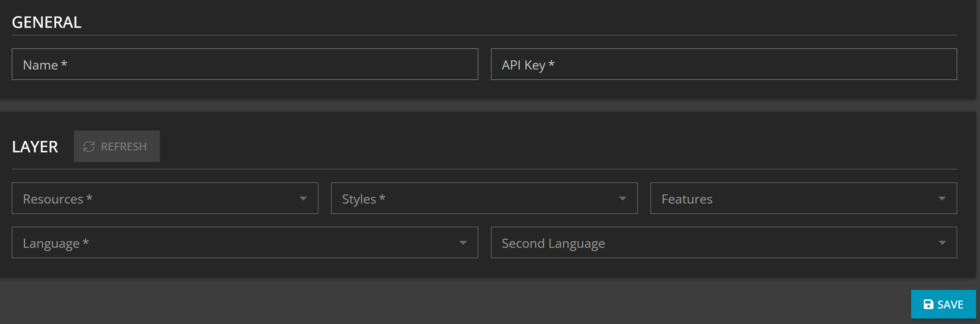The image size is (980, 324).
Task: Expand the Styles dropdown arrow
Action: 622,199
